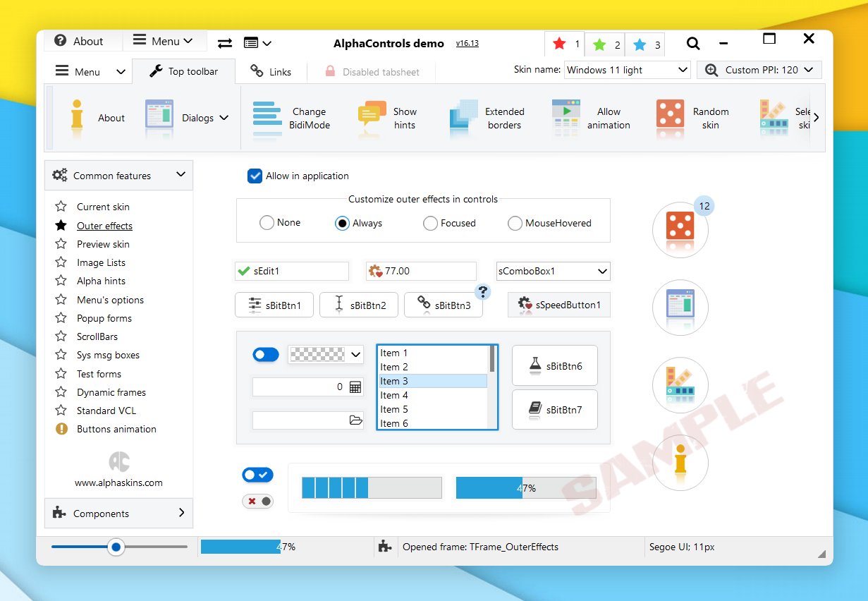
Task: Click the warning icon beside Buttons animation
Action: (61, 429)
